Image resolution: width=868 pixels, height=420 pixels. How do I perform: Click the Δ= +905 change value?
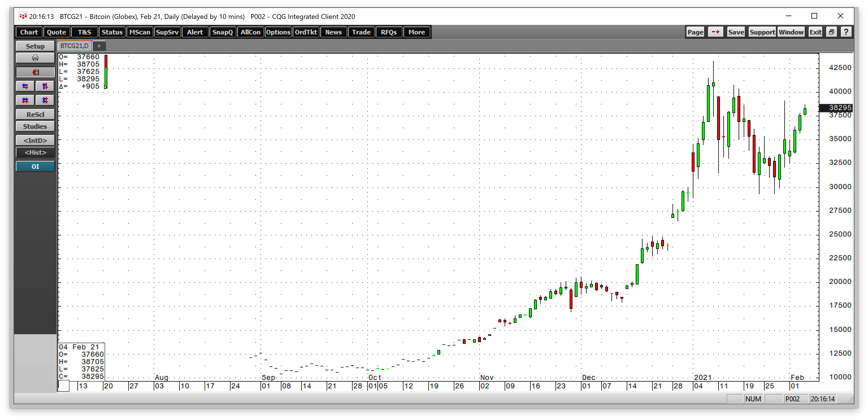79,86
